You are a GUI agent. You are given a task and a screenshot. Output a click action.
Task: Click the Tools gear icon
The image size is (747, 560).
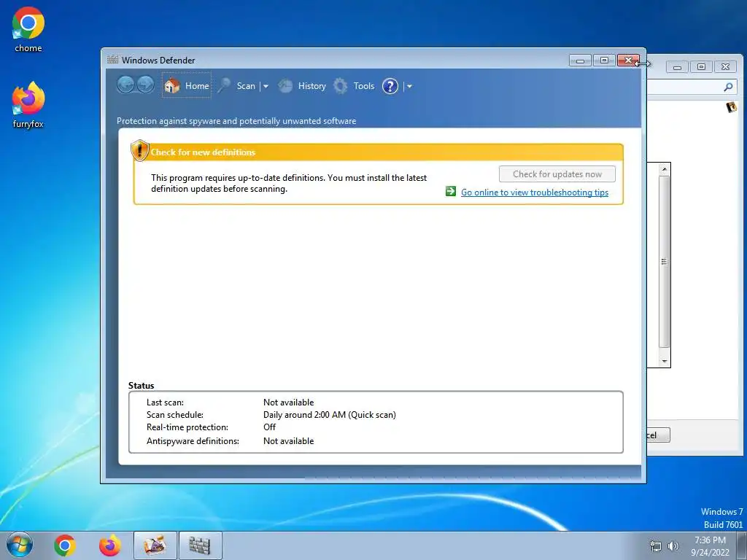[x=340, y=86]
